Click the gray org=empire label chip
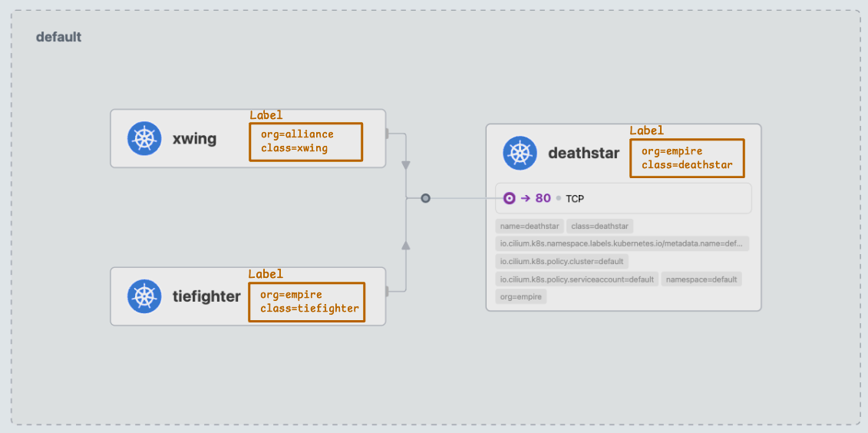Image resolution: width=868 pixels, height=433 pixels. (x=521, y=297)
